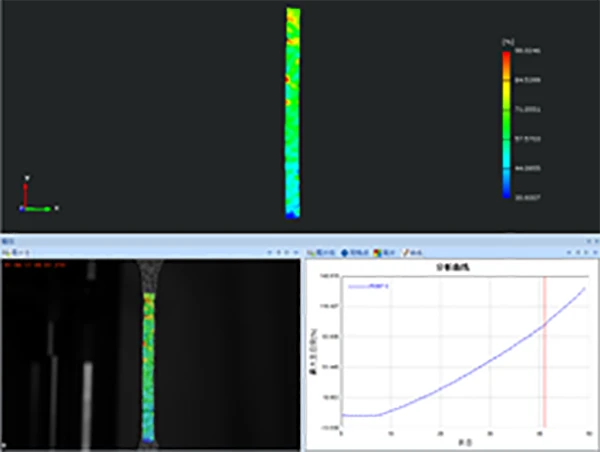Click the chart title above the plot

click(453, 267)
